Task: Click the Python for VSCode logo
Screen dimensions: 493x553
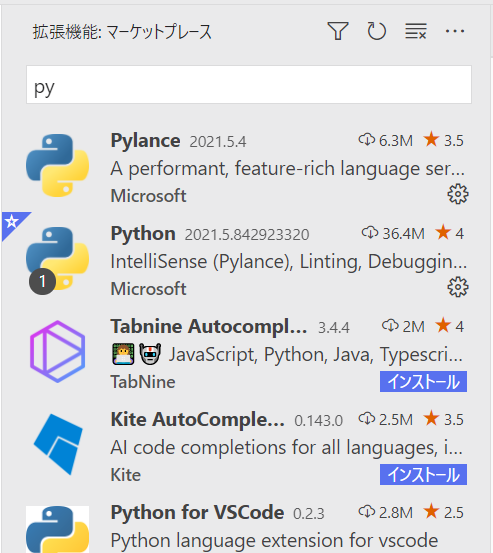Action: click(x=57, y=529)
